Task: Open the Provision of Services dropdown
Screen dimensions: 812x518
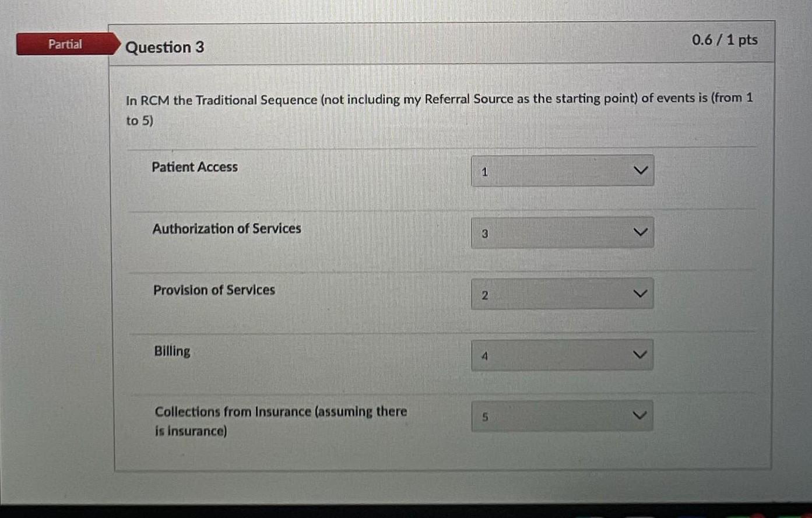Action: click(561, 294)
